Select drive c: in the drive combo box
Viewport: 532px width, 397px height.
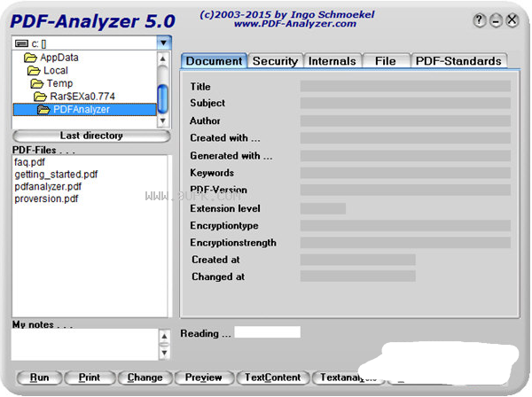coord(85,43)
